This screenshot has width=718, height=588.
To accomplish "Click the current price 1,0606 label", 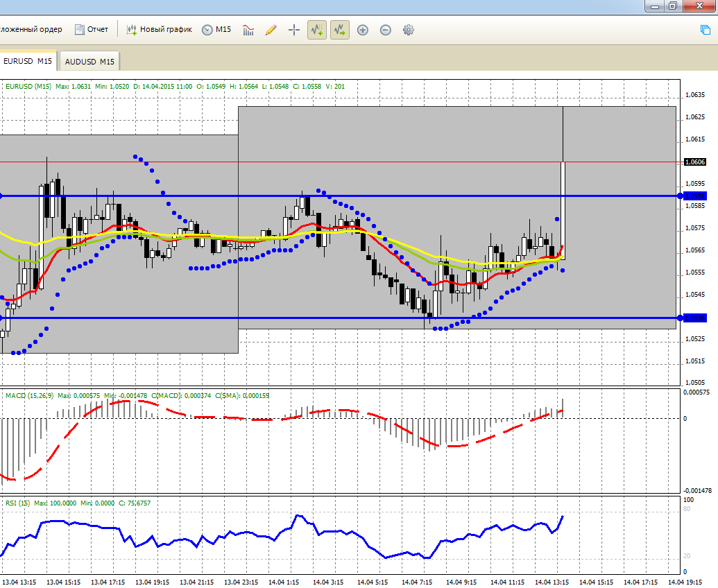I will [x=694, y=162].
